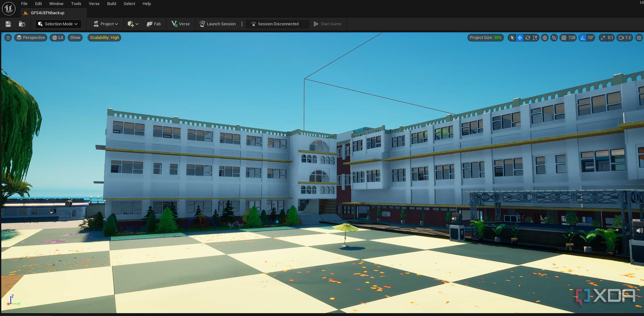This screenshot has height=316, width=644.
Task: Open the Window menu
Action: coord(56,4)
